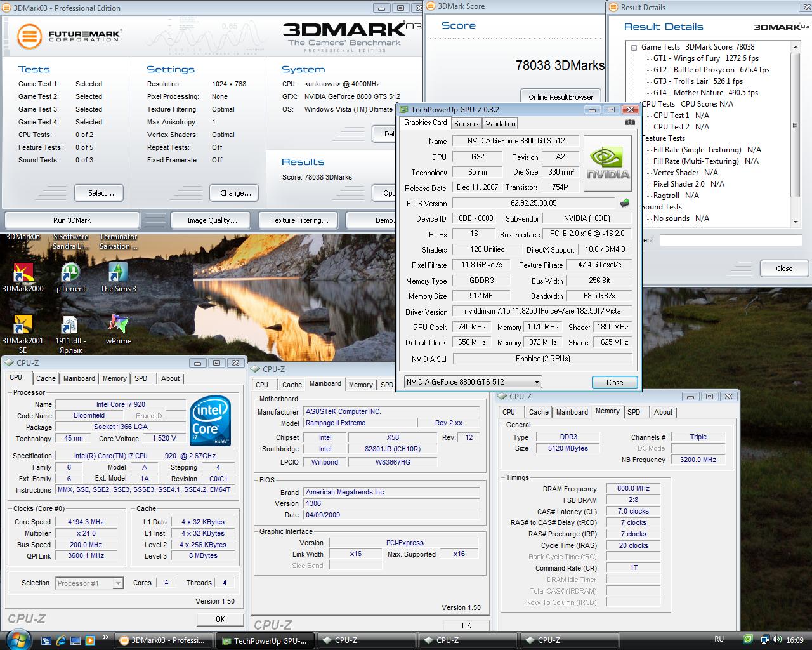The image size is (812, 650).
Task: Click the Close button in GPU-Z
Action: pyautogui.click(x=615, y=382)
